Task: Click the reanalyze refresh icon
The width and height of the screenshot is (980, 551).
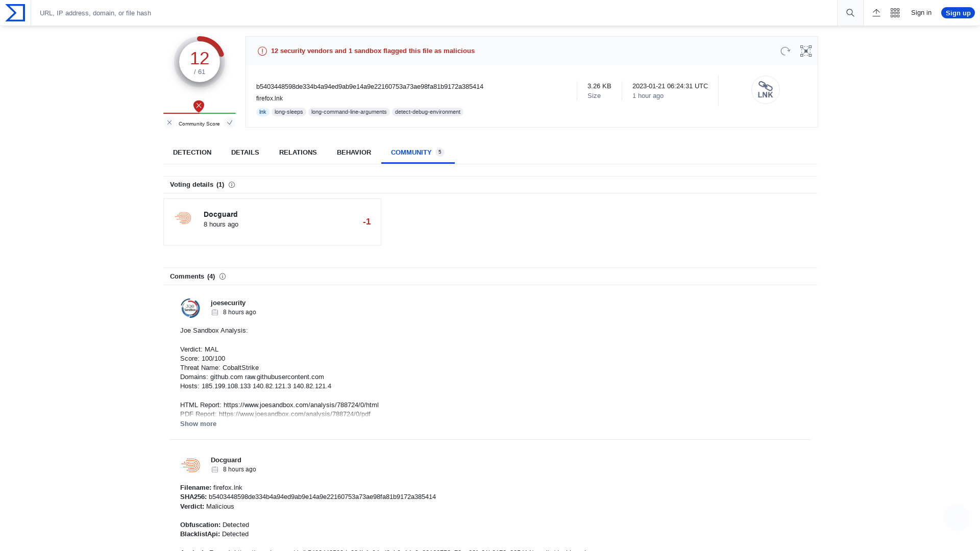Action: (786, 51)
